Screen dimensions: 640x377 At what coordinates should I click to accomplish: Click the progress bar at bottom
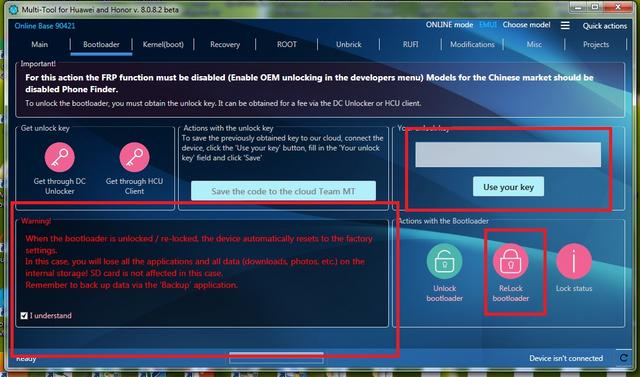pyautogui.click(x=276, y=358)
